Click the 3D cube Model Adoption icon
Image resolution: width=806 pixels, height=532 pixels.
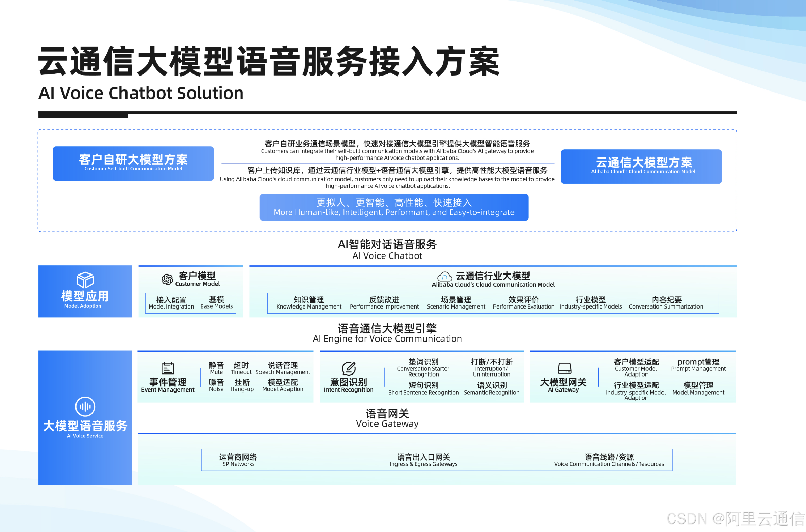tap(85, 280)
